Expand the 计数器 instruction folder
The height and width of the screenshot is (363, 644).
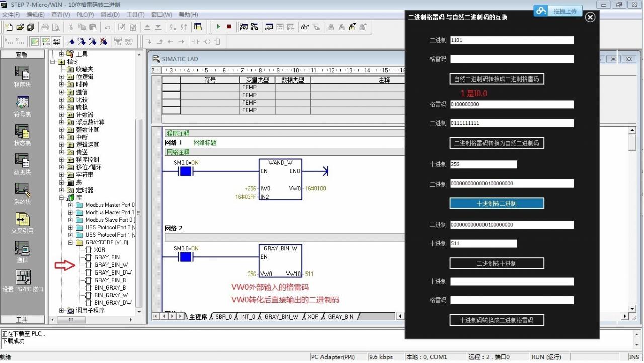[62, 115]
